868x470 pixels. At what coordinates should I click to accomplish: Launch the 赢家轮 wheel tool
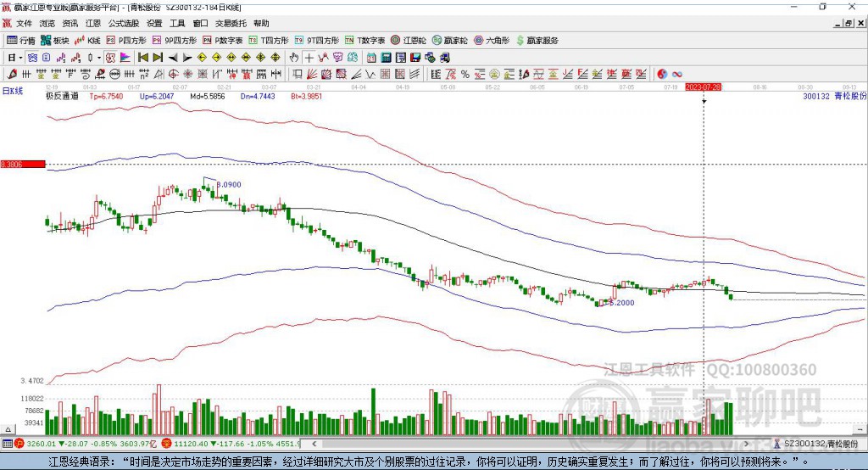pos(449,41)
